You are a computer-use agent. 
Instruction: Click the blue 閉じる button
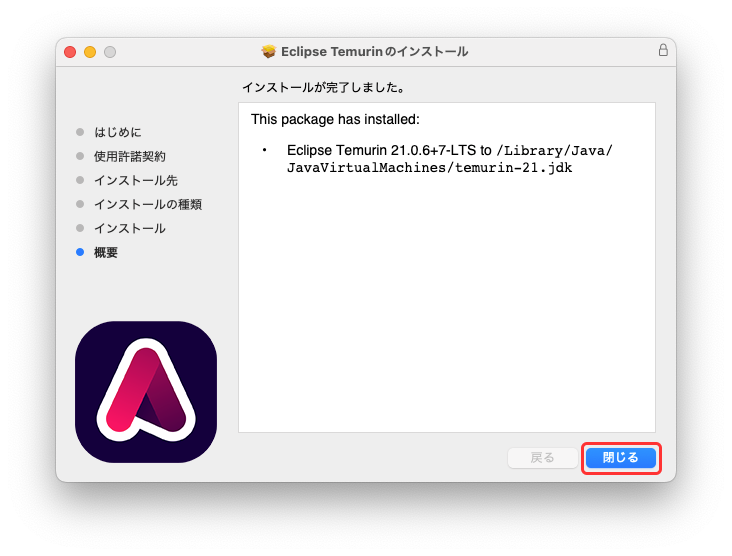click(x=620, y=457)
